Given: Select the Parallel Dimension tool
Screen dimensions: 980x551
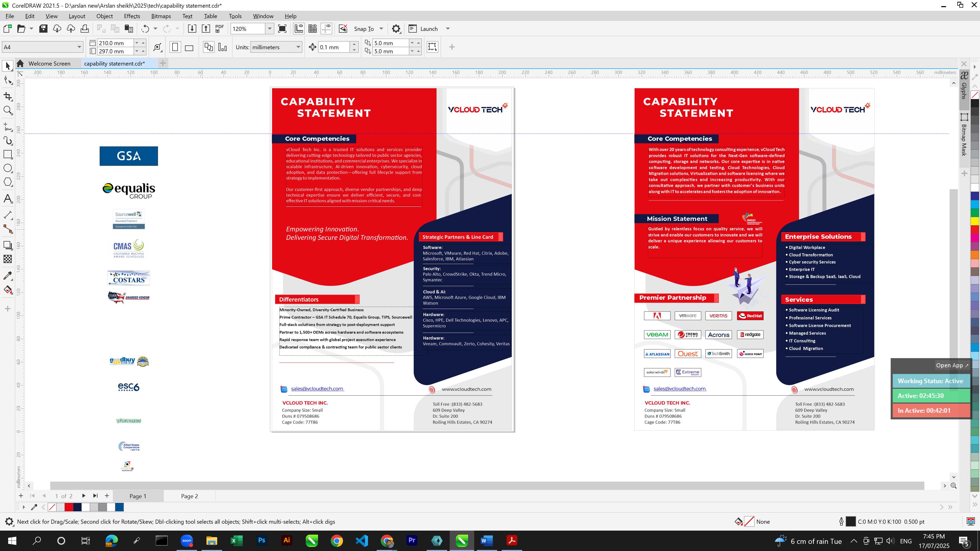Looking at the screenshot, I should (8, 215).
